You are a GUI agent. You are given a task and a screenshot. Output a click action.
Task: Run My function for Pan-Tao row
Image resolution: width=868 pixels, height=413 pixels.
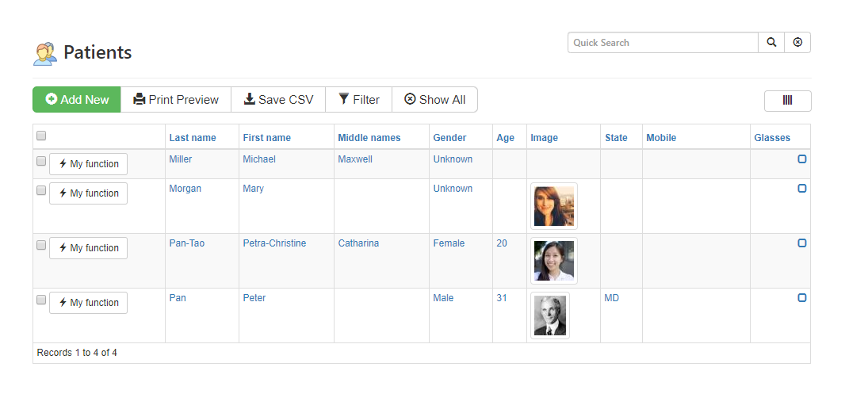89,248
